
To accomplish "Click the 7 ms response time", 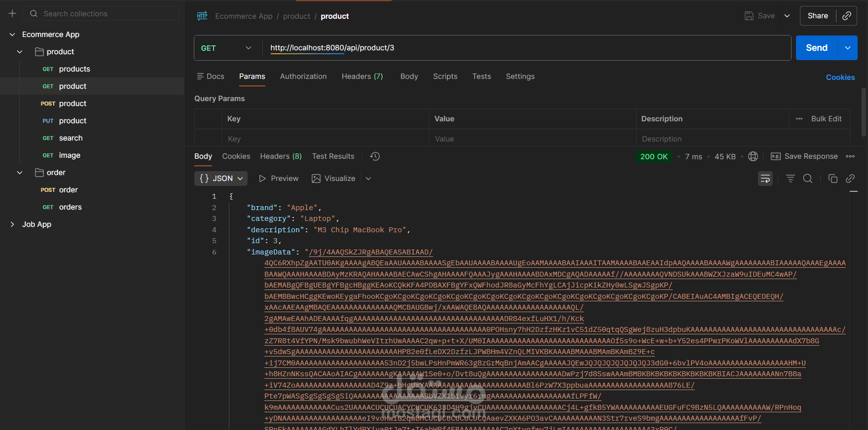I will coord(693,156).
